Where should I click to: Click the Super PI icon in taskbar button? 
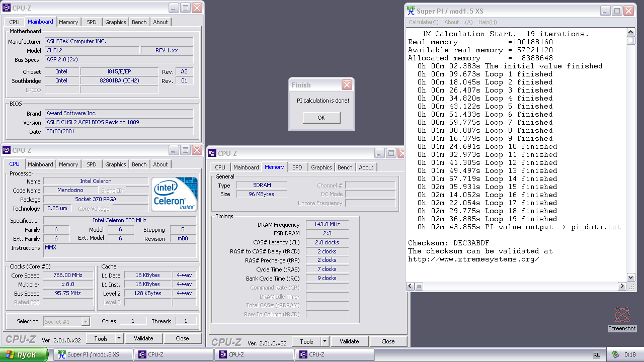61,354
